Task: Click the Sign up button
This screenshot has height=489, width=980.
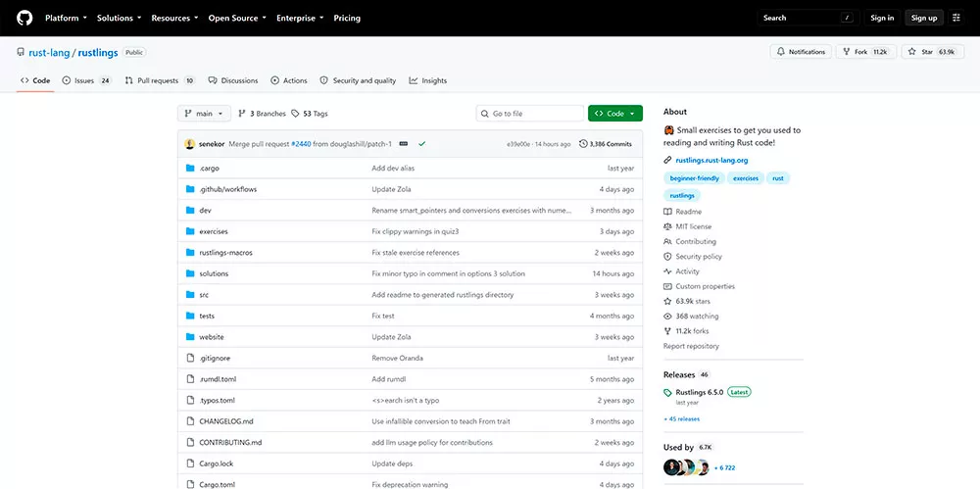Action: [924, 18]
